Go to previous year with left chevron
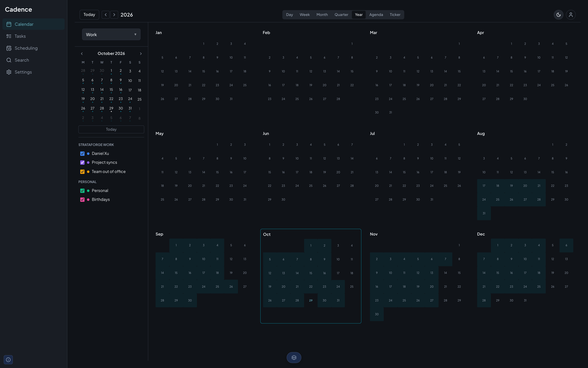This screenshot has width=588, height=368. [x=106, y=15]
